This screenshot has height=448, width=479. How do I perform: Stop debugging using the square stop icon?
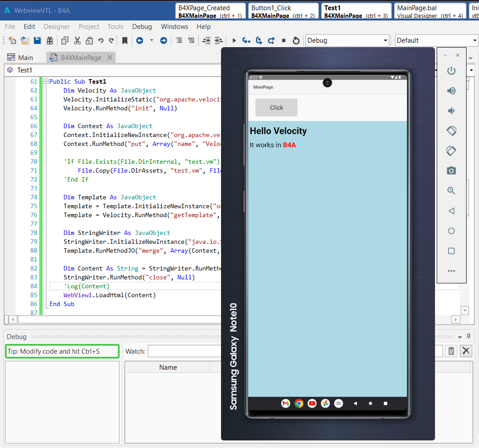pos(283,40)
